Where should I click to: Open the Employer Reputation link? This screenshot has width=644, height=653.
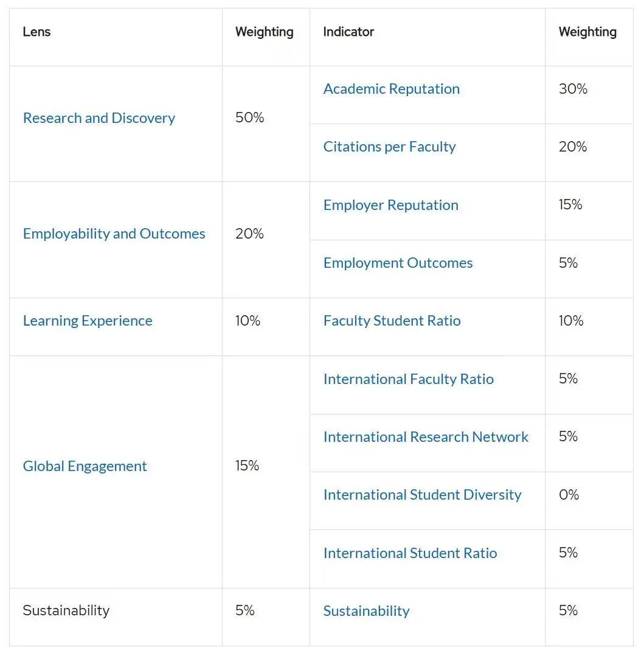[390, 205]
